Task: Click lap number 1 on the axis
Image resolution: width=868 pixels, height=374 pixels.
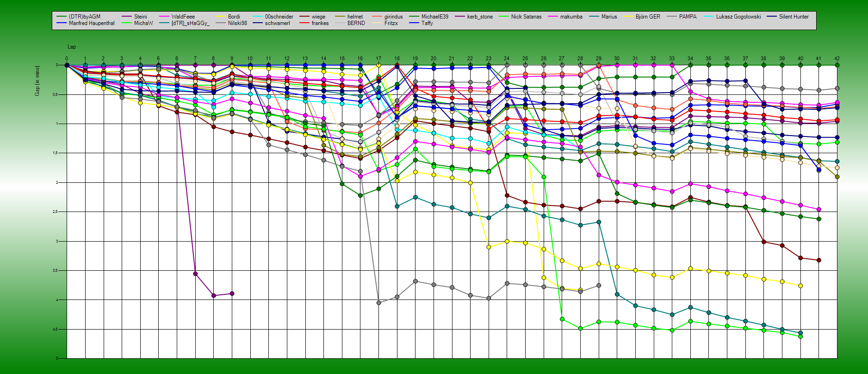Action: point(85,59)
